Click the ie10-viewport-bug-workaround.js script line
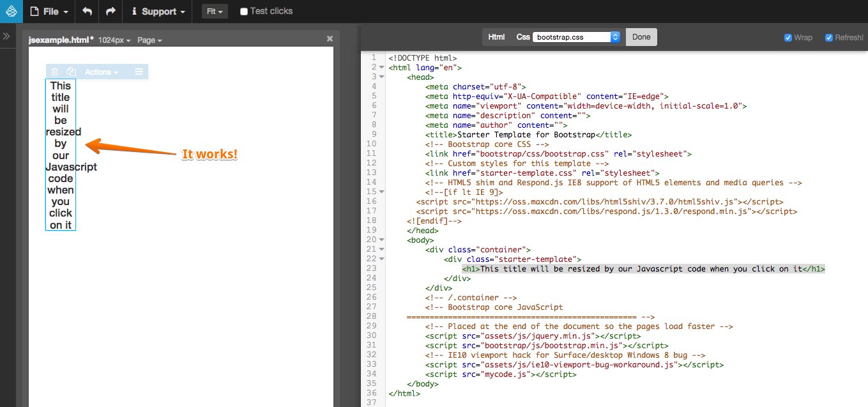This screenshot has height=407, width=868. click(x=574, y=365)
